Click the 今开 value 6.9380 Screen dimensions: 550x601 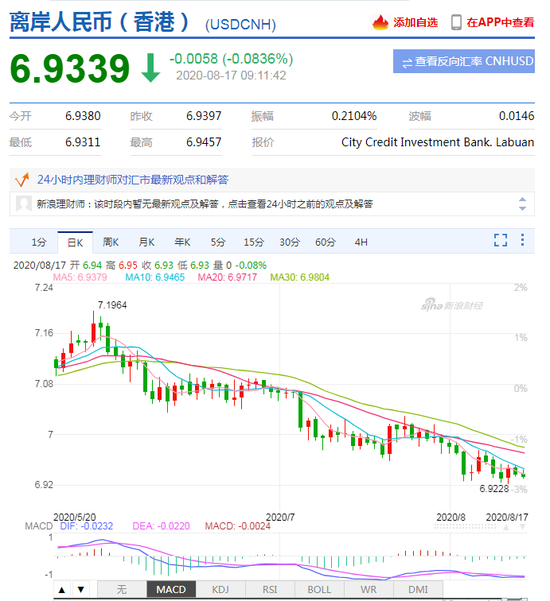pyautogui.click(x=83, y=116)
